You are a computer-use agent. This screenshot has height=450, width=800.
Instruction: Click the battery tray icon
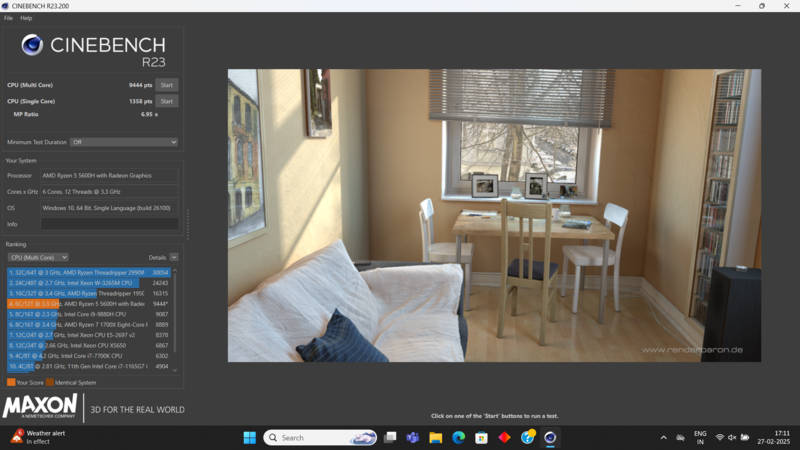tap(745, 438)
